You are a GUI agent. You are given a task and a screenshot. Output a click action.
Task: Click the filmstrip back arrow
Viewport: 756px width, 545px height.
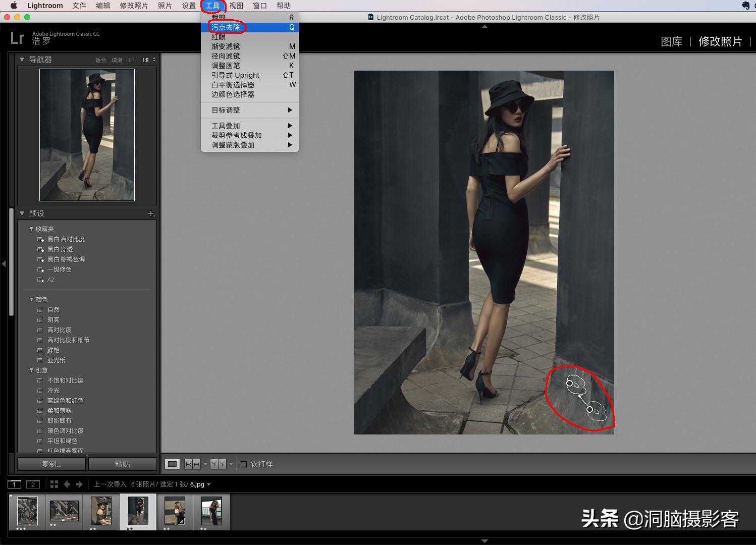[67, 484]
